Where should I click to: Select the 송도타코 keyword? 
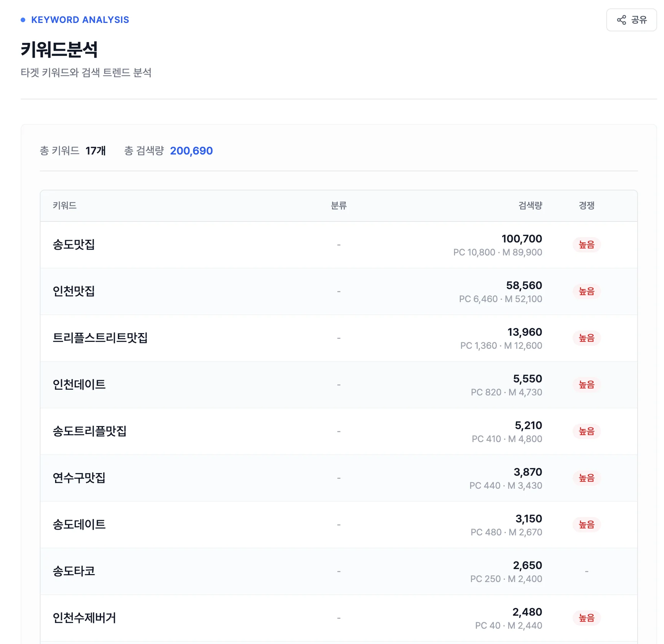[73, 571]
